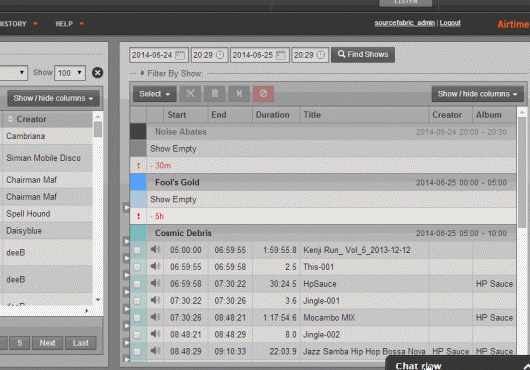The image size is (530, 370).
Task: Expand the Filter By Show section
Action: tap(171, 73)
